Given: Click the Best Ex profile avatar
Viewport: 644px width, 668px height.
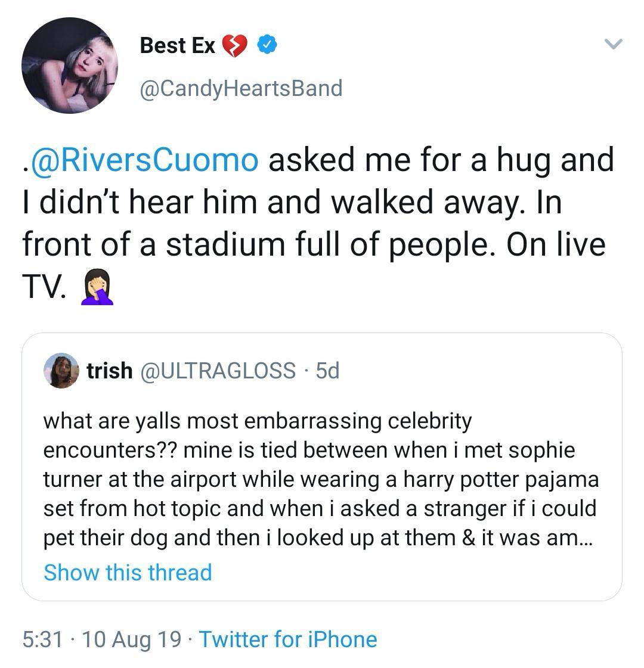Looking at the screenshot, I should pos(70,66).
